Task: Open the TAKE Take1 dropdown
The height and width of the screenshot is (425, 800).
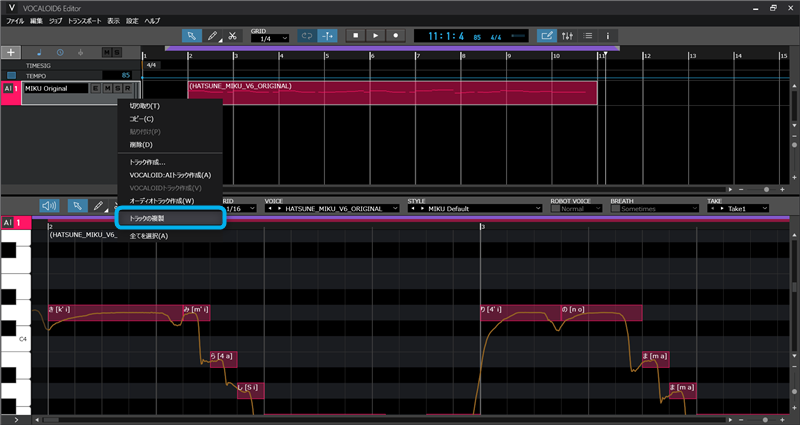Action: (738, 209)
